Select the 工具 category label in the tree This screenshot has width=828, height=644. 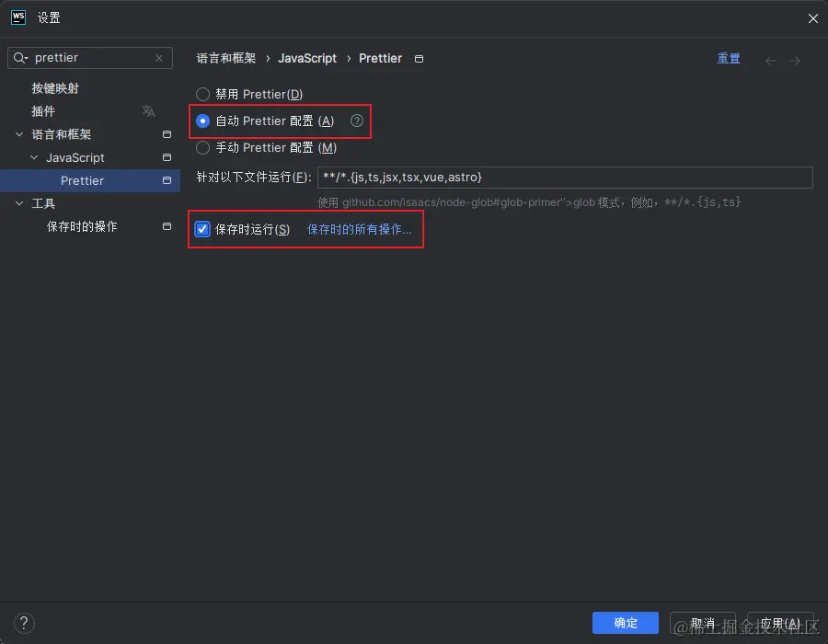tap(43, 203)
